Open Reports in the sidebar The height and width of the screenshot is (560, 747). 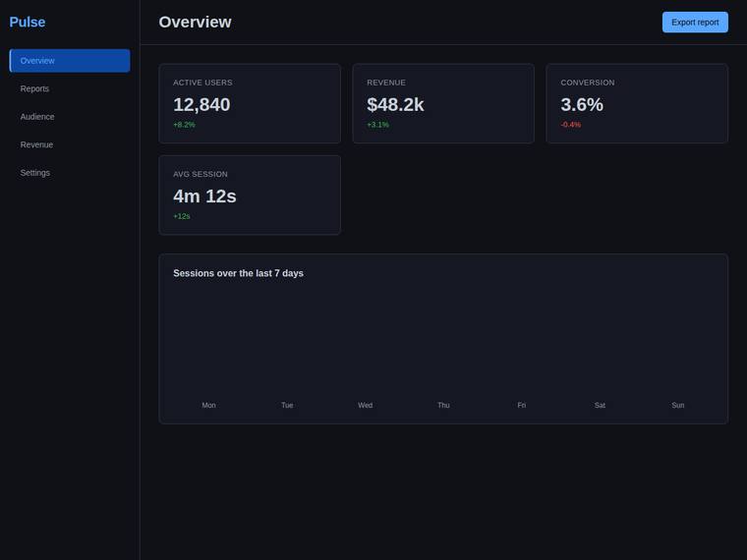[70, 88]
